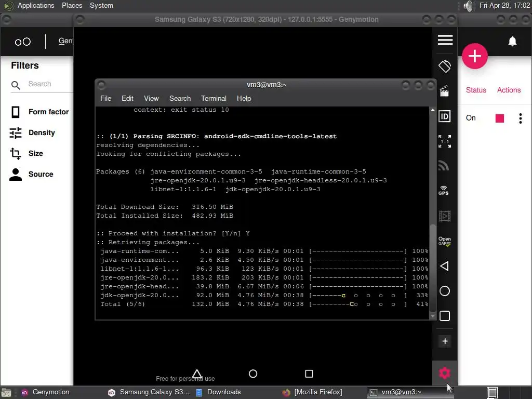The width and height of the screenshot is (532, 399).
Task: Click the sidebar plus volume-up button
Action: [445, 341]
